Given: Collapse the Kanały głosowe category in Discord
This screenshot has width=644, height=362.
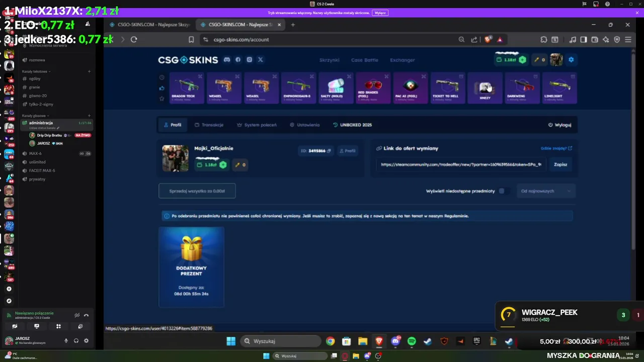Looking at the screenshot, I should (35, 116).
